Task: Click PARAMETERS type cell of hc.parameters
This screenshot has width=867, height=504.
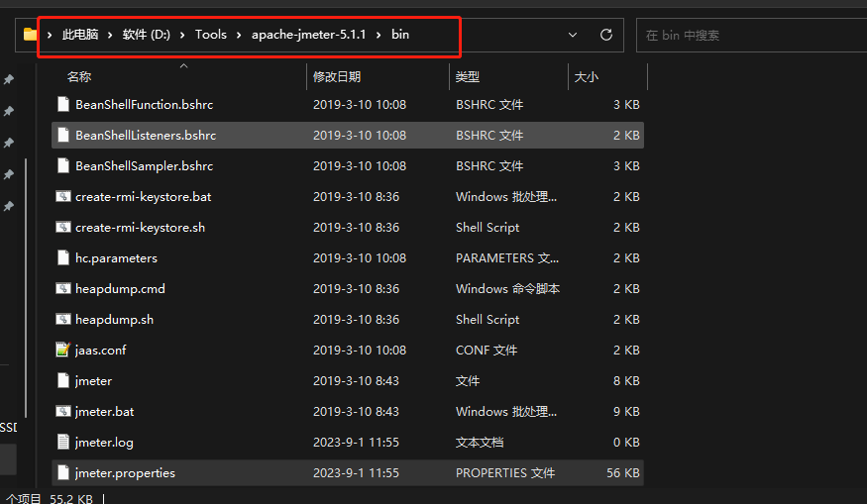Action: [x=507, y=258]
